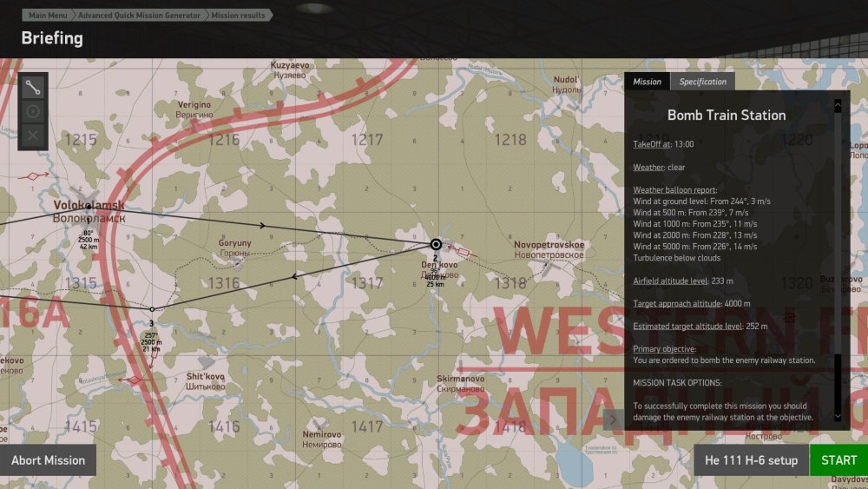Select the ruler line measuring tool

(x=33, y=88)
